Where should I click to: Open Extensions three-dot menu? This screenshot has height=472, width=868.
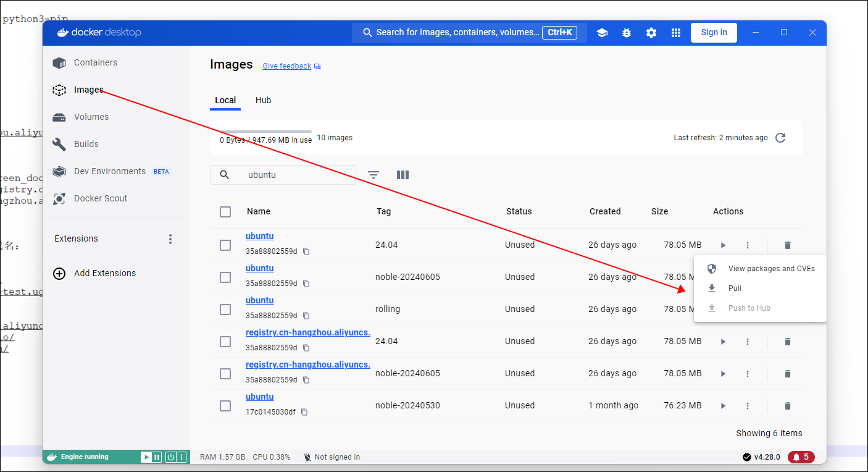(x=170, y=239)
